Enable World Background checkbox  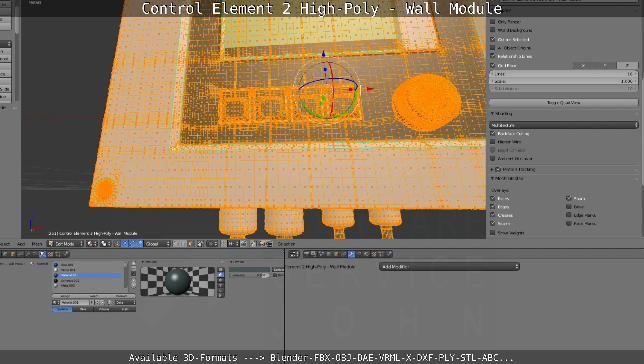click(x=493, y=30)
